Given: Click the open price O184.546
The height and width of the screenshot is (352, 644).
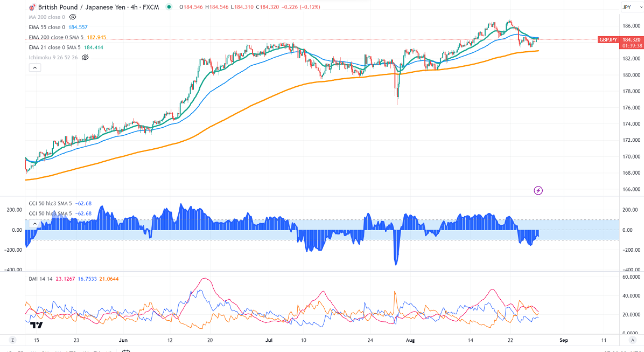Looking at the screenshot, I should 191,7.
